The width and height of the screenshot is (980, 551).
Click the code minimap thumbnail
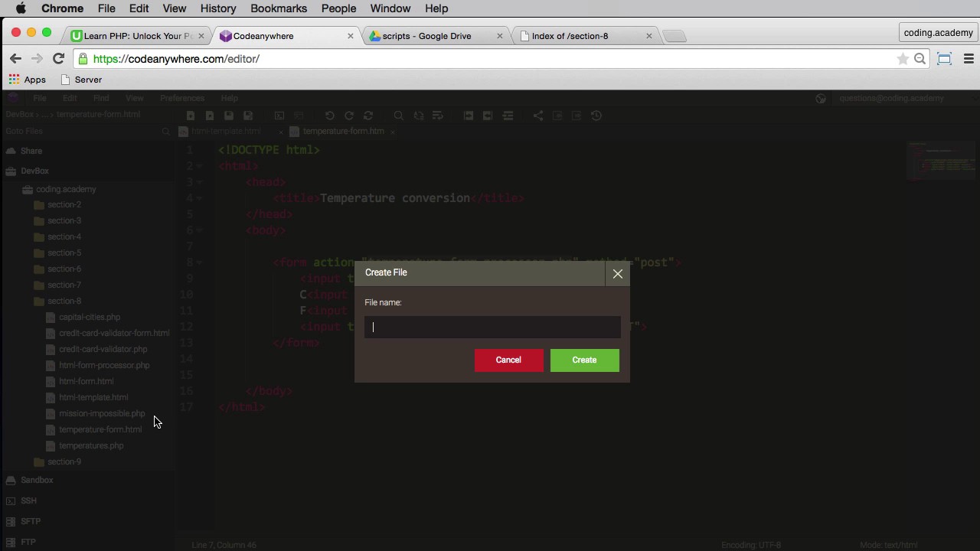coord(941,161)
